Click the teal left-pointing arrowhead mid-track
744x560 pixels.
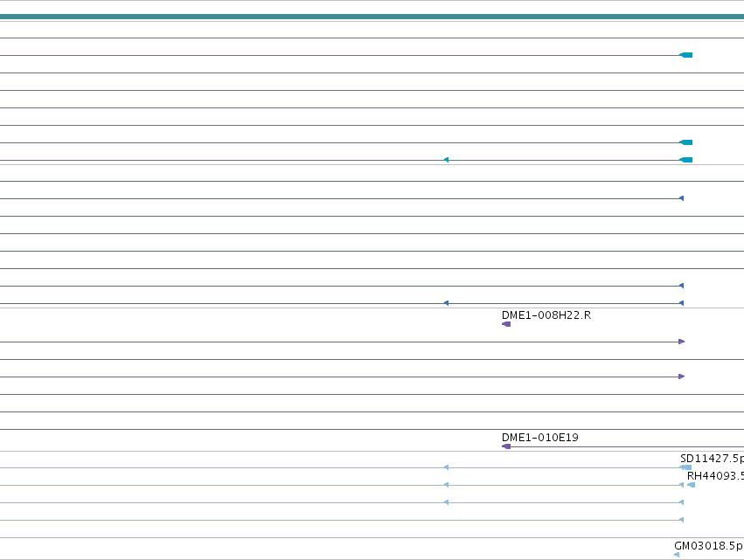pos(446,160)
